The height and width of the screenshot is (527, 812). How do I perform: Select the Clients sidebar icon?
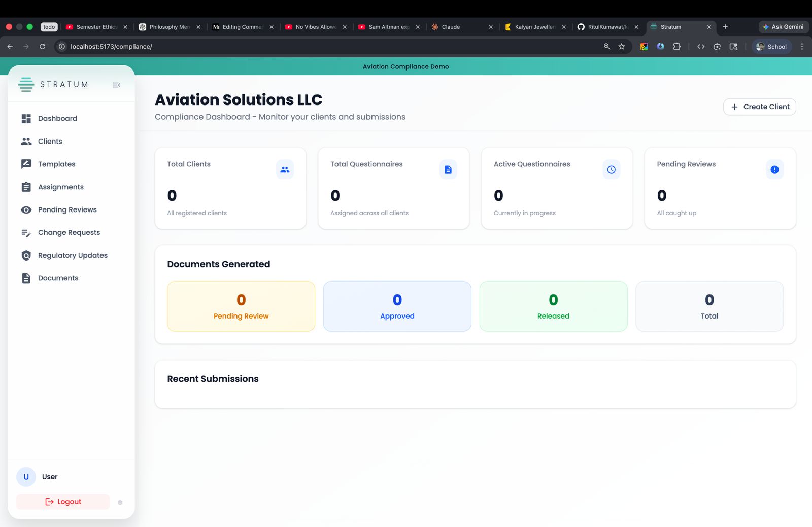[26, 141]
